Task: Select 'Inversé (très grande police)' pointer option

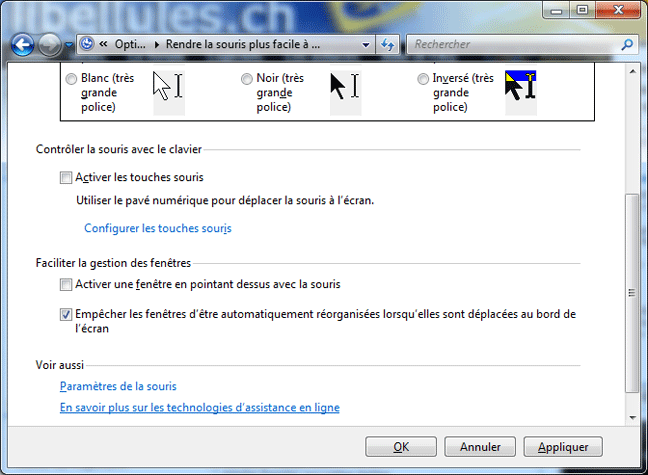Action: (423, 79)
